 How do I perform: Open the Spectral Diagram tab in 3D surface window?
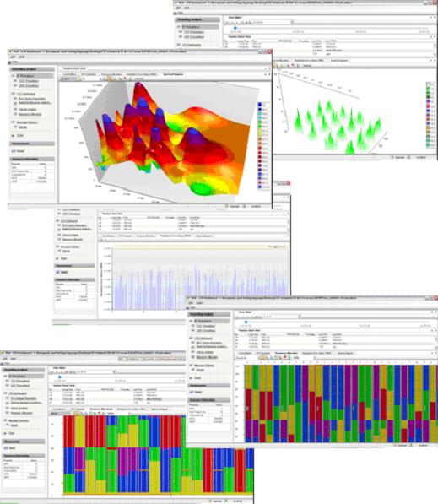173,74
